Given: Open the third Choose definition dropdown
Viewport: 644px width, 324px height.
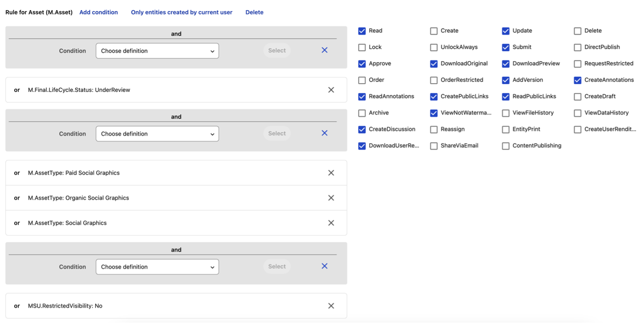Looking at the screenshot, I should click(157, 267).
